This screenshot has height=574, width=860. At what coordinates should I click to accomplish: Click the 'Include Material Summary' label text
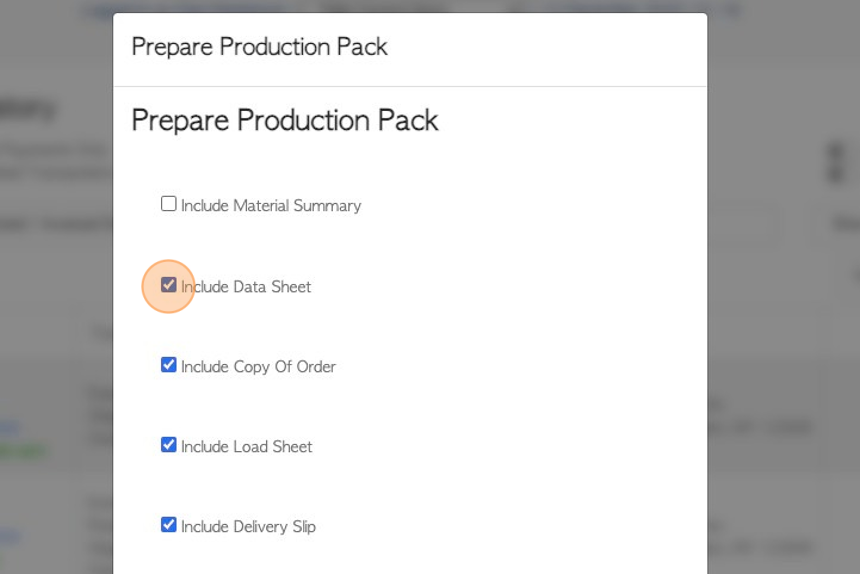[271, 206]
